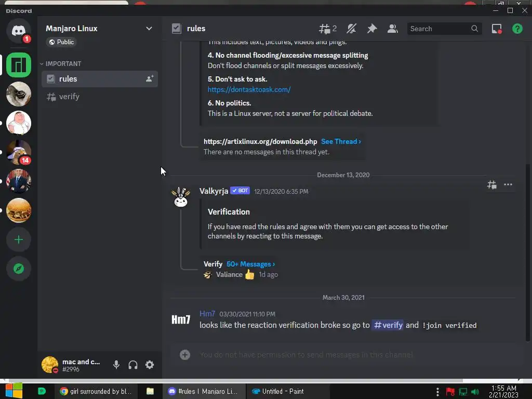The width and height of the screenshot is (532, 399).
Task: Open the Windows Start button
Action: (x=14, y=391)
